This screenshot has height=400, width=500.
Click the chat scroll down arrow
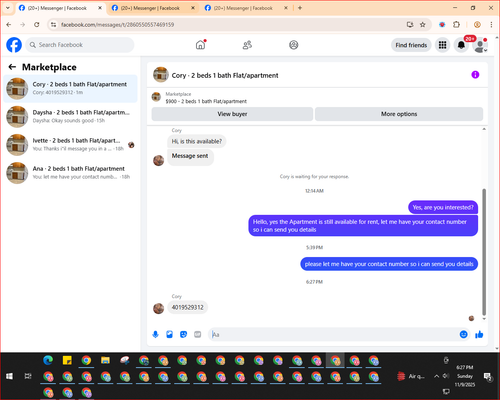(484, 319)
